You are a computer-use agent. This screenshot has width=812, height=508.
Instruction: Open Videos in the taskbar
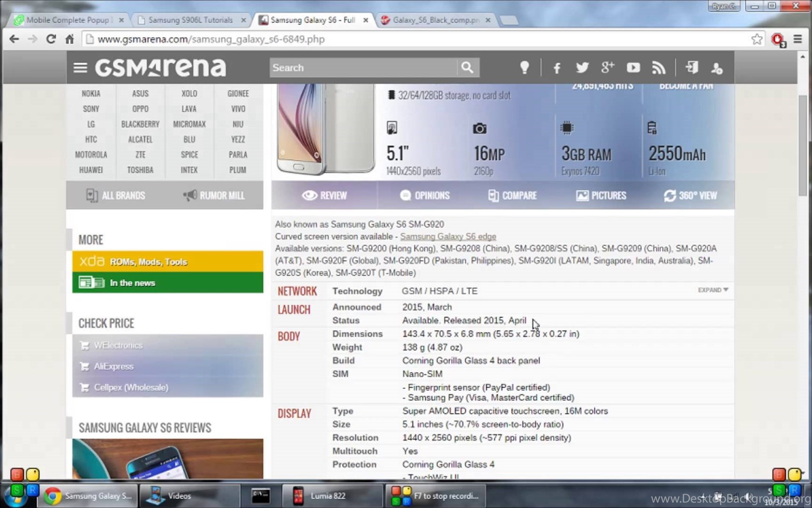189,496
